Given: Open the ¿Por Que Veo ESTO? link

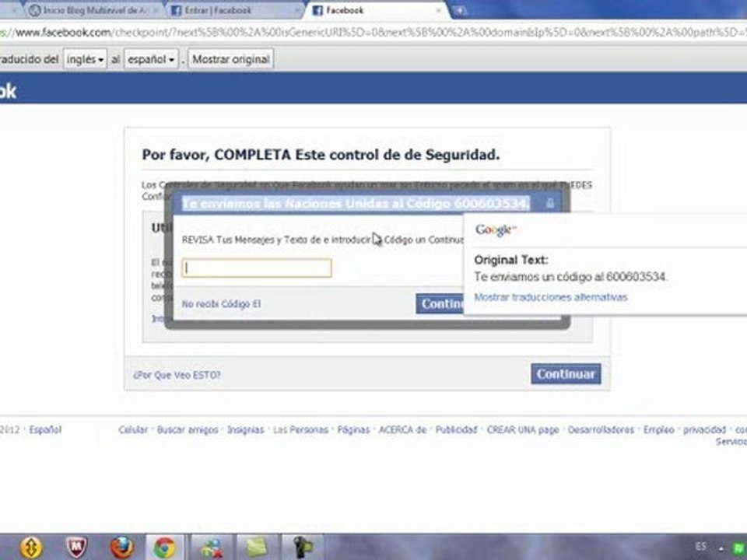Looking at the screenshot, I should click(x=177, y=375).
